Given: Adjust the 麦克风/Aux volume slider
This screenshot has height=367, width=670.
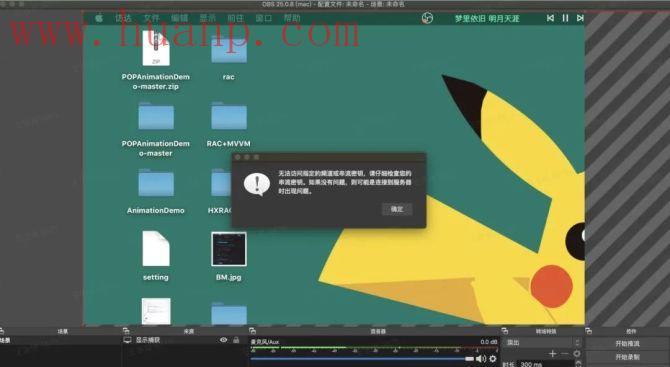Looking at the screenshot, I should tap(362, 359).
